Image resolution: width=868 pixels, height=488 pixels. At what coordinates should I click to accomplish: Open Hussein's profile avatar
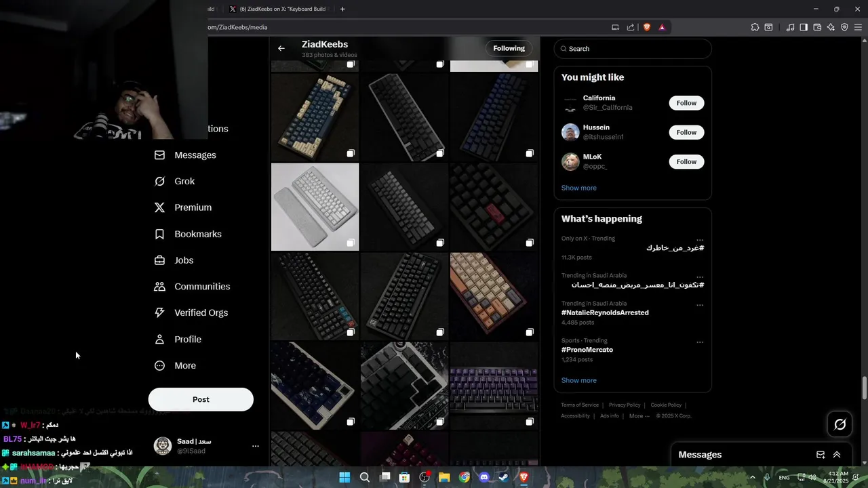point(570,132)
